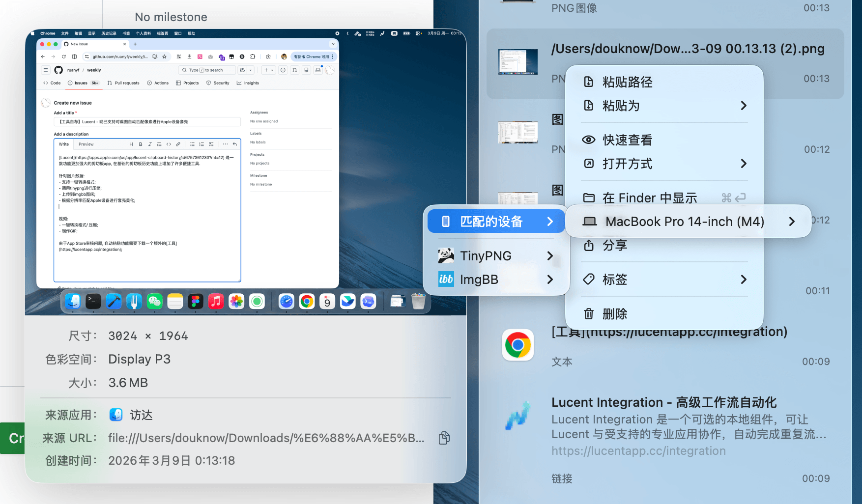Choose 在 Finder 中显示 menu item
Viewport: 862px width, 504px height.
(649, 198)
